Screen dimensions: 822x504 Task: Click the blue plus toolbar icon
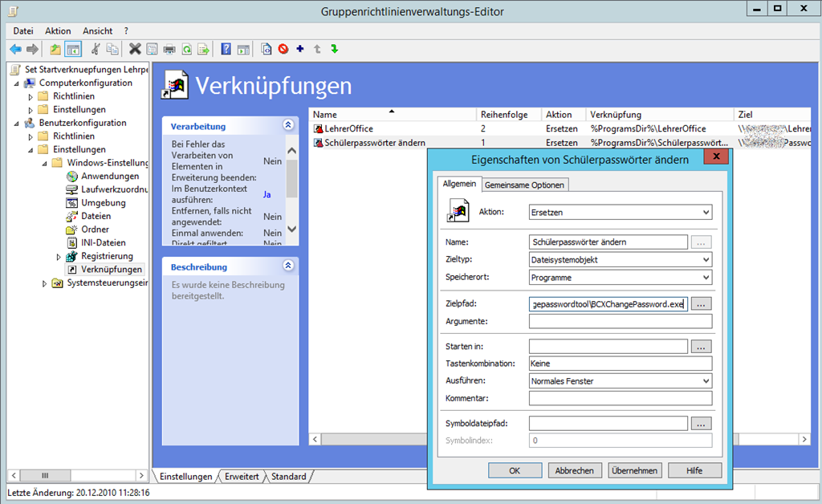click(300, 50)
